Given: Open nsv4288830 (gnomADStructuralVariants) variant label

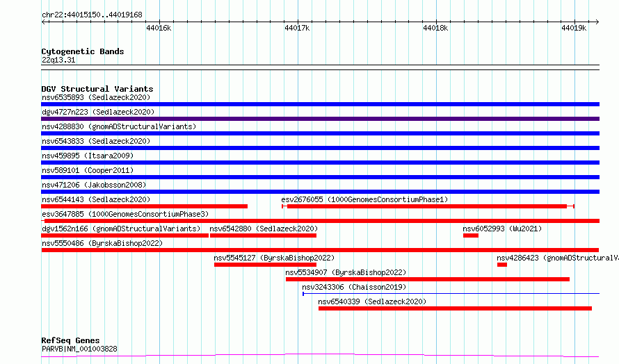Looking at the screenshot, I should point(119,126).
